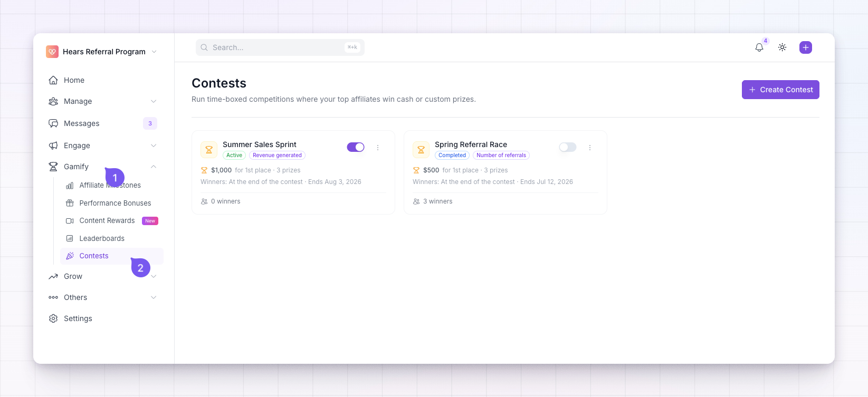Click the New badge beside Content Rewards

[150, 221]
